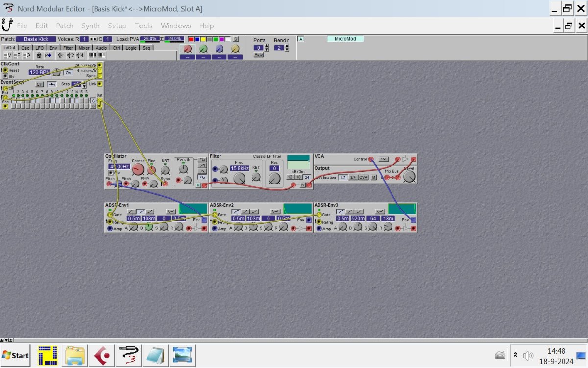Open Notepad from the taskbar
Screen dimensions: 588x368
click(x=155, y=355)
